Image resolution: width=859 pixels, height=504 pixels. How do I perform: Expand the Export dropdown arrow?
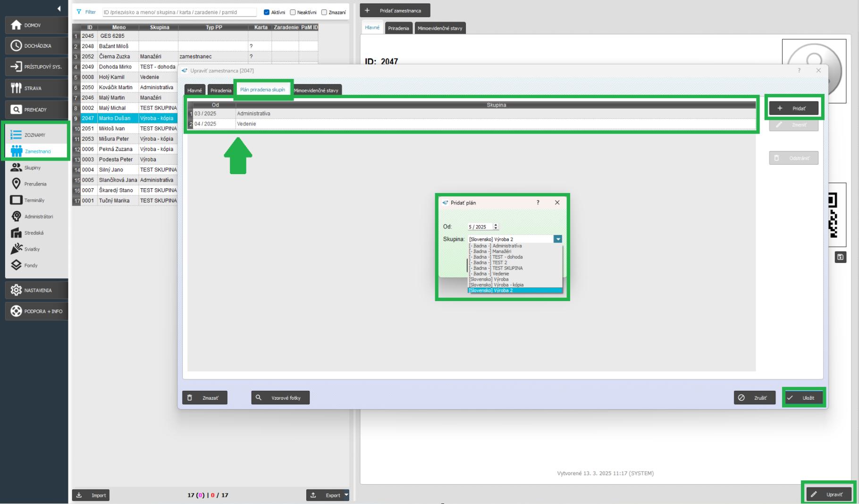tap(346, 495)
